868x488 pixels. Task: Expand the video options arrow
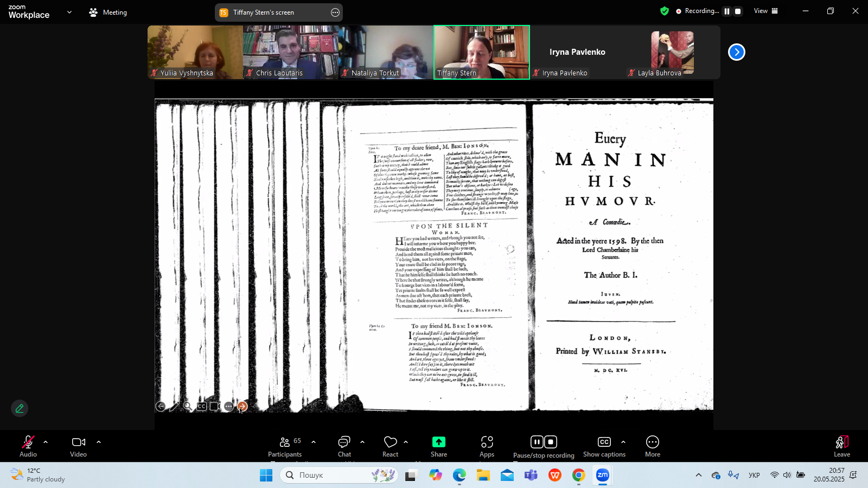[99, 442]
